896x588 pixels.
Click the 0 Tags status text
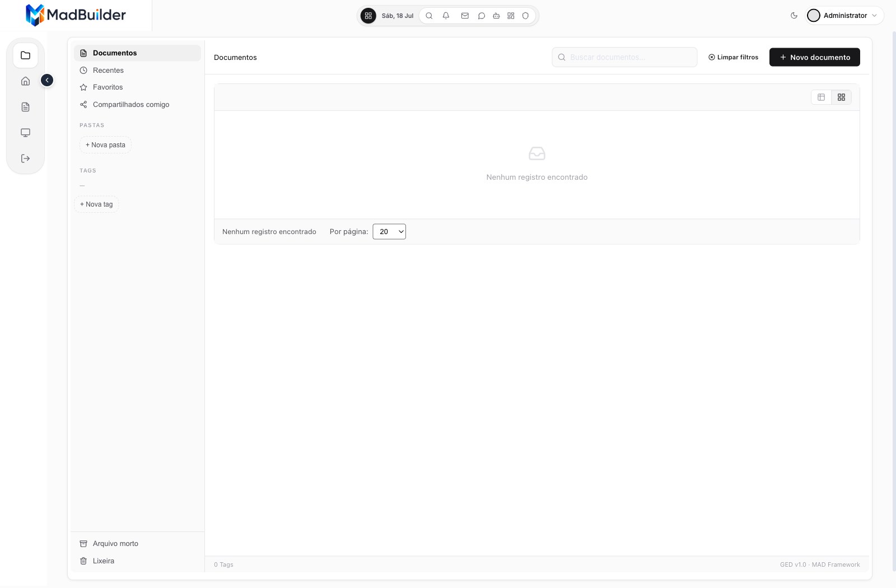coord(223,564)
